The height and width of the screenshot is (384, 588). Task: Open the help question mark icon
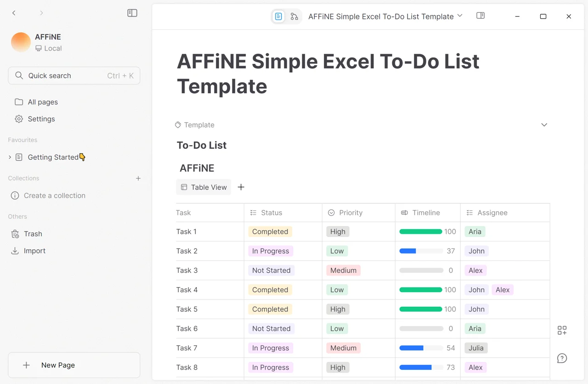tap(562, 358)
